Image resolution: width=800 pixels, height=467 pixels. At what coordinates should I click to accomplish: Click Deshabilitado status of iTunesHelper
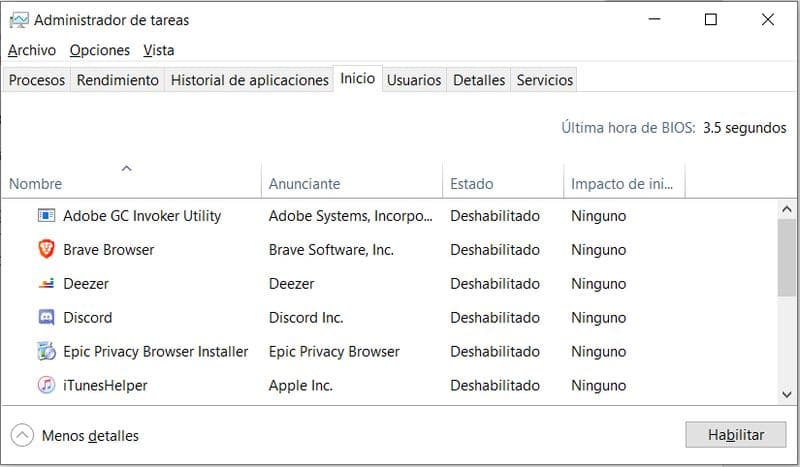click(x=495, y=385)
